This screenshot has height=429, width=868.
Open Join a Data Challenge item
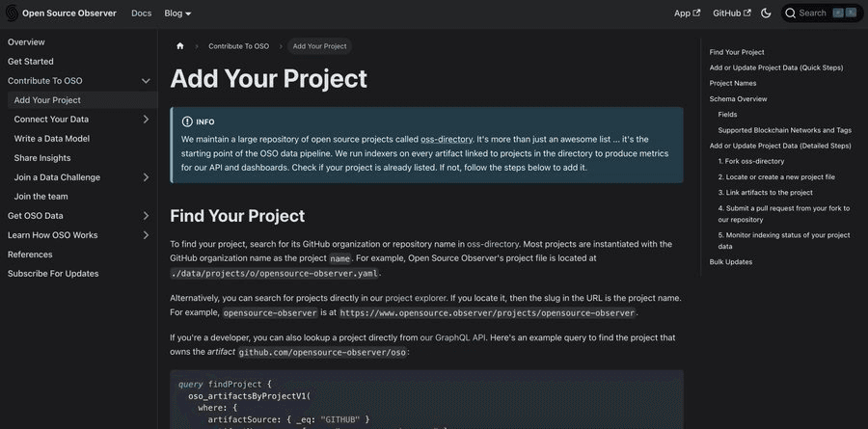(57, 177)
